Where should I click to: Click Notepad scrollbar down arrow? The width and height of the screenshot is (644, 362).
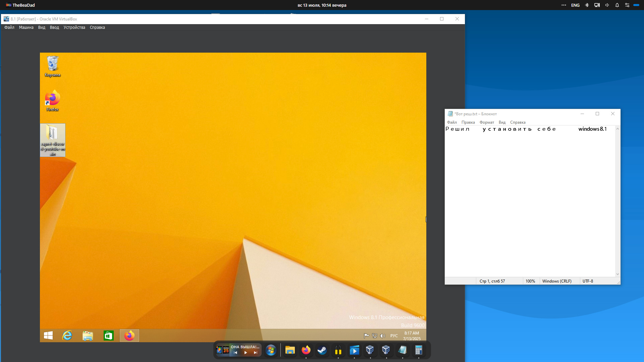[618, 274]
